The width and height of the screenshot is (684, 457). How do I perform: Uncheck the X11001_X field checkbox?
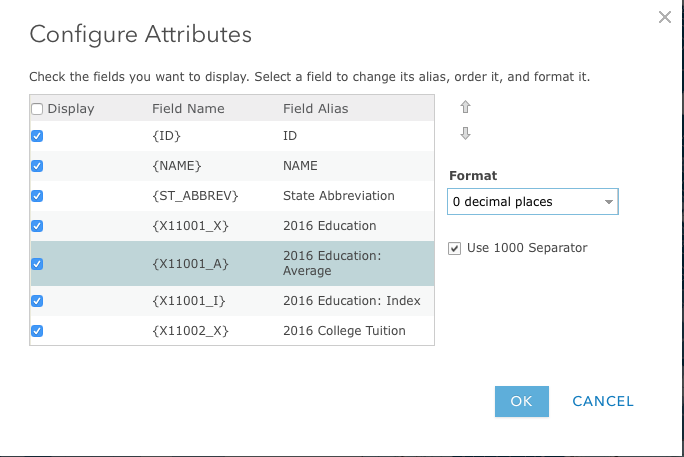coord(37,226)
